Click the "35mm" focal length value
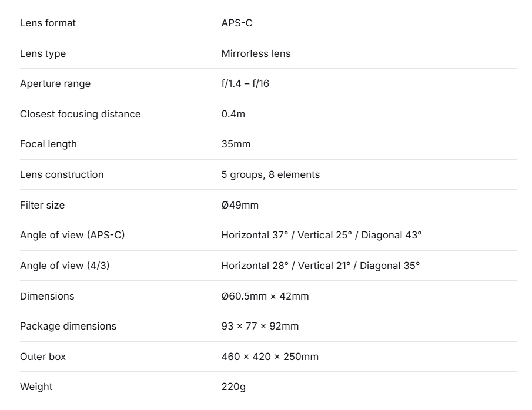Viewport: 532px width, 410px height. coord(236,144)
